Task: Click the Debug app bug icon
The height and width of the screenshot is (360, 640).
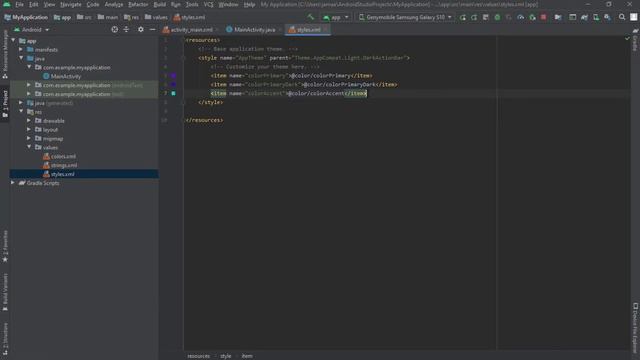Action: tap(497, 17)
